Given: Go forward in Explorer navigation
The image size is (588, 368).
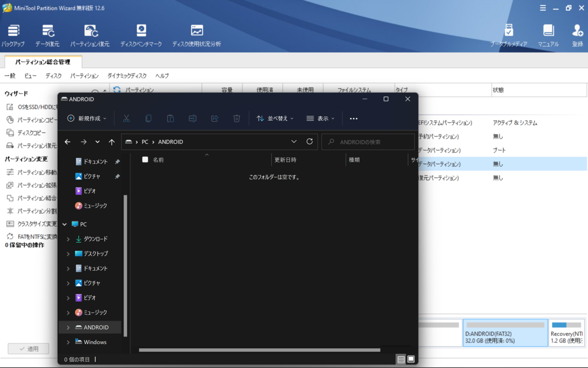Looking at the screenshot, I should pyautogui.click(x=83, y=142).
